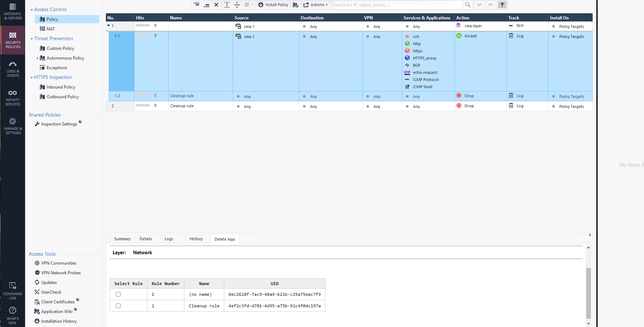The width and height of the screenshot is (644, 327).
Task: Go to previous search result arrow
Action: pos(490,5)
